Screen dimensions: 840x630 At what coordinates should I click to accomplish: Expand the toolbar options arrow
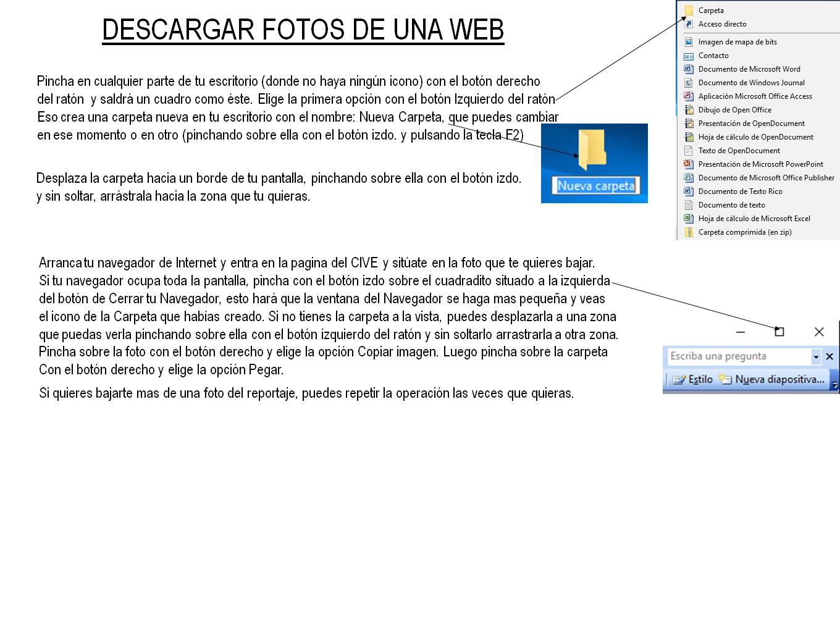[x=834, y=384]
